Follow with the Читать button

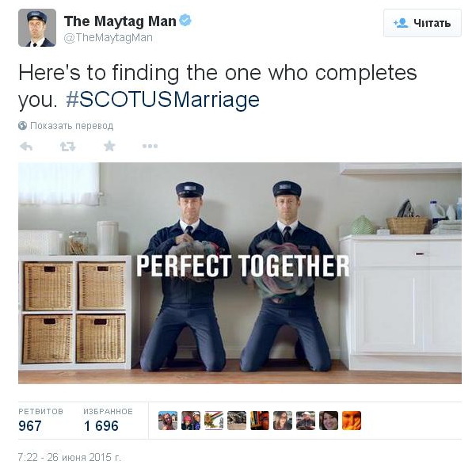[422, 23]
